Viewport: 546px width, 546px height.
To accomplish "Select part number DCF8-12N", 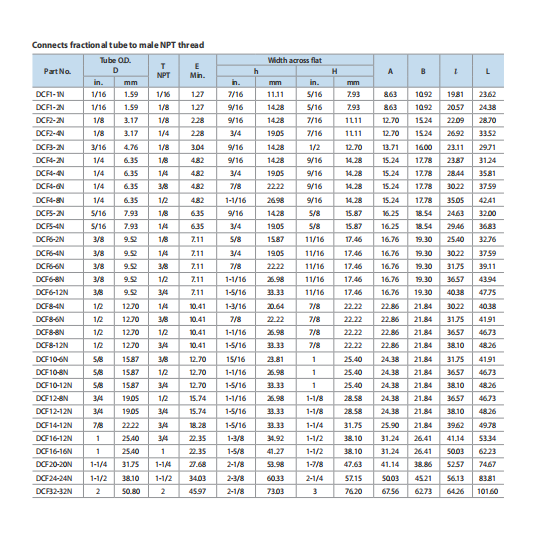I will click(52, 345).
